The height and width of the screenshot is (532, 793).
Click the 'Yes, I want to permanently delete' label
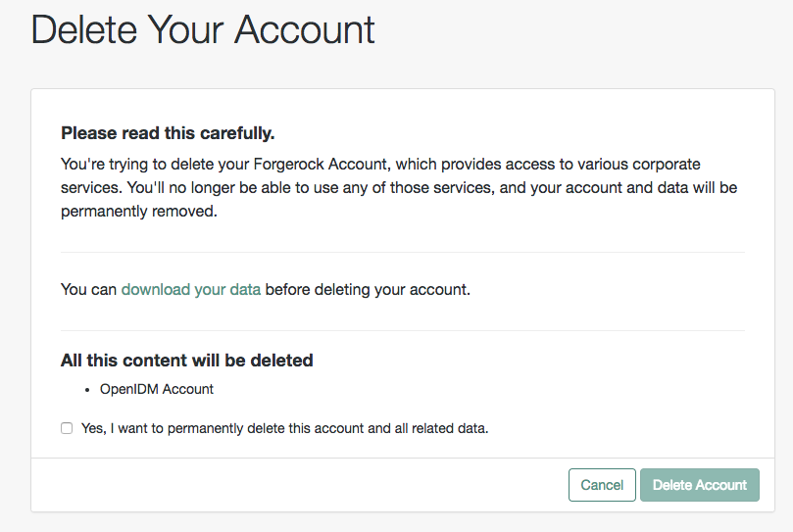pyautogui.click(x=284, y=428)
